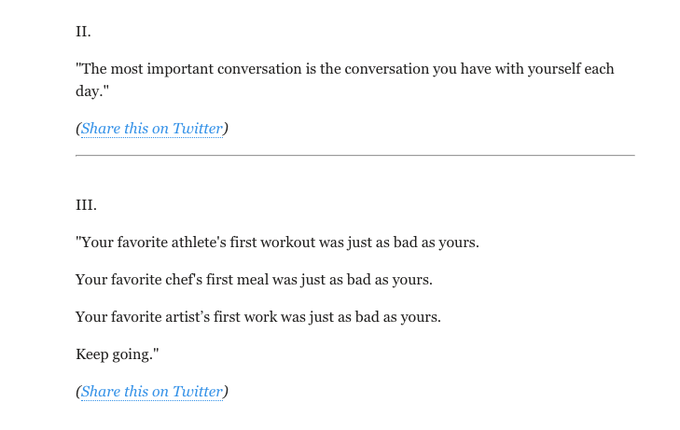
Task: Open Share this on Twitter link under quote III
Action: click(x=152, y=392)
